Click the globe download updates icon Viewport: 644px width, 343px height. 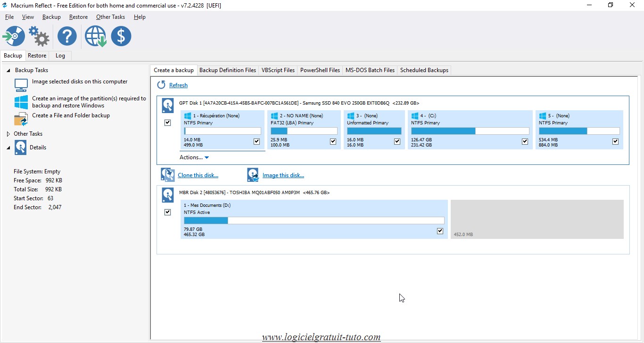(95, 36)
